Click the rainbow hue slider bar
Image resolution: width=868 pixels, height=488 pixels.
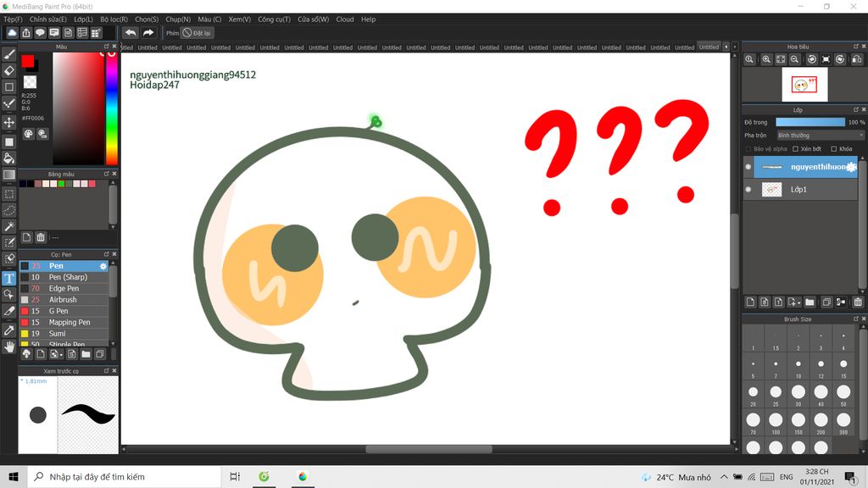click(112, 109)
